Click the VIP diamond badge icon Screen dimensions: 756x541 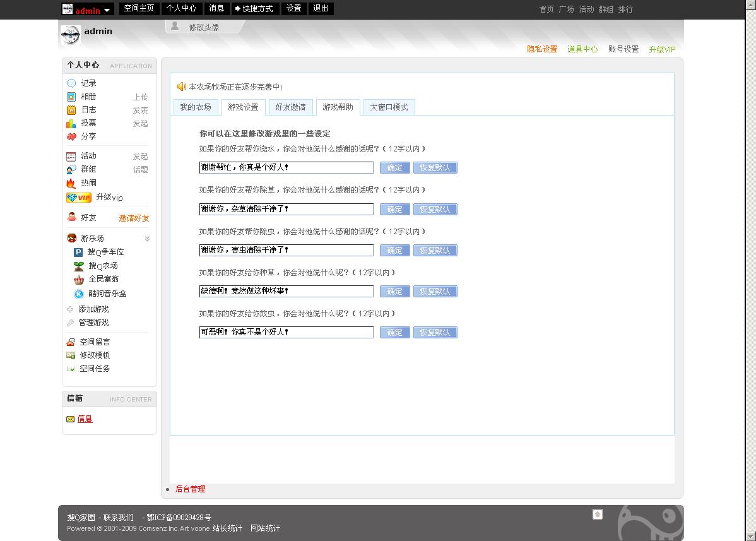tap(79, 198)
